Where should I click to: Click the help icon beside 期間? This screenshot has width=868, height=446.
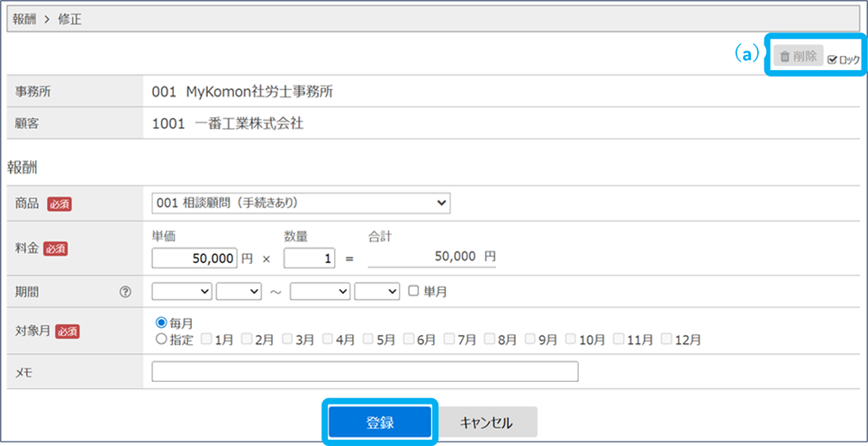125,292
